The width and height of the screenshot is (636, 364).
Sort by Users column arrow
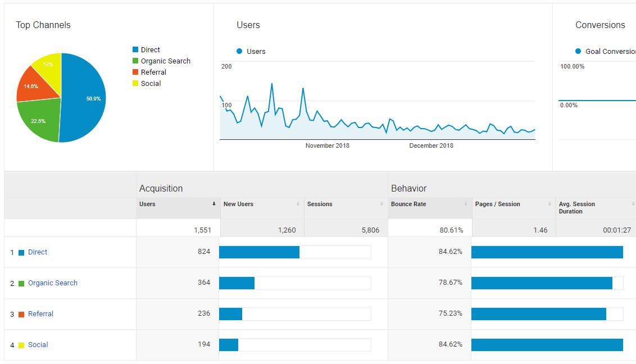(213, 204)
